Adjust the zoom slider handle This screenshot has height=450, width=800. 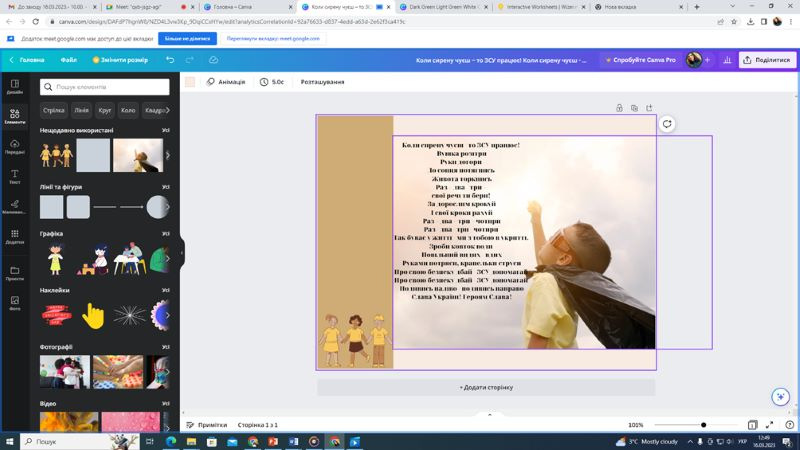[704, 424]
